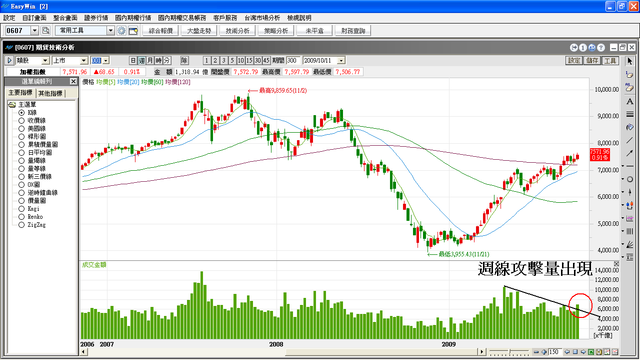Viewport: 640px width, 360px height.
Task: Click the 除 button in chart toolbar
Action: coord(184,60)
